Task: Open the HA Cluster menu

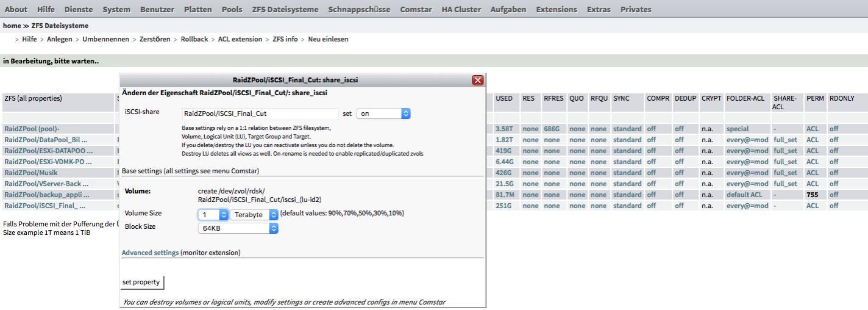Action: click(461, 9)
